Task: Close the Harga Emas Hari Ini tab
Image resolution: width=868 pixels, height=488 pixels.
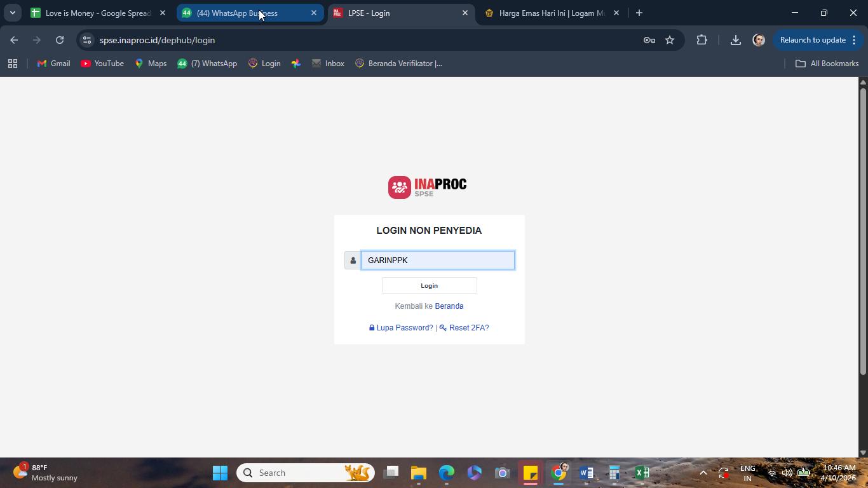Action: click(616, 13)
